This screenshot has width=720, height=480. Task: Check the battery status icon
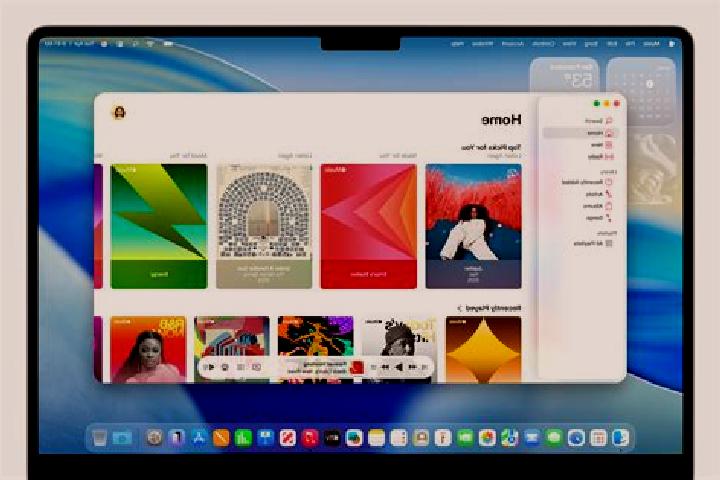(x=168, y=44)
